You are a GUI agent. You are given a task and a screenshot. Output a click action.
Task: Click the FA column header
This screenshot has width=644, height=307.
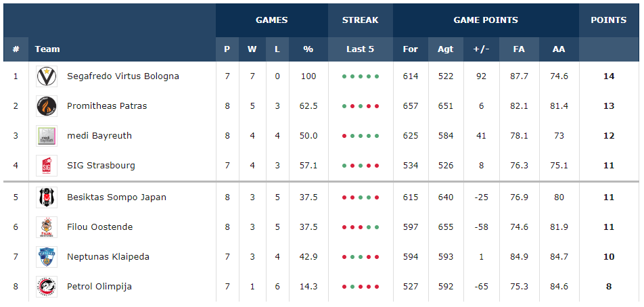pos(519,49)
